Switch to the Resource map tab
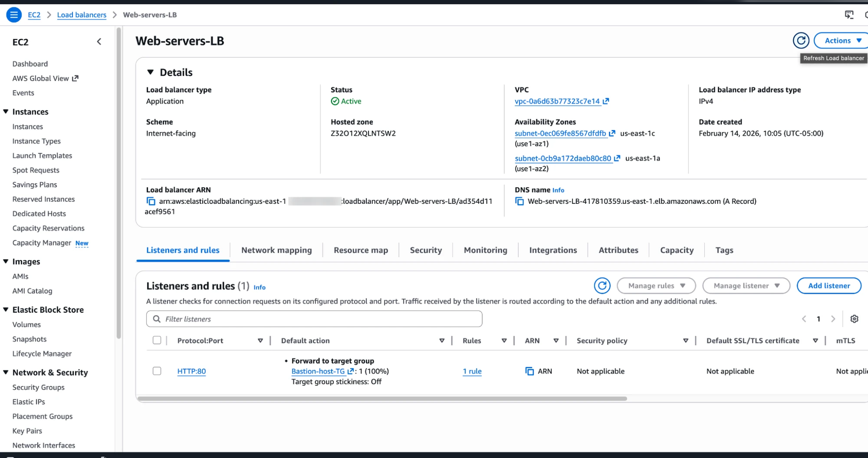Screen dimensions: 868x458 coord(361,250)
